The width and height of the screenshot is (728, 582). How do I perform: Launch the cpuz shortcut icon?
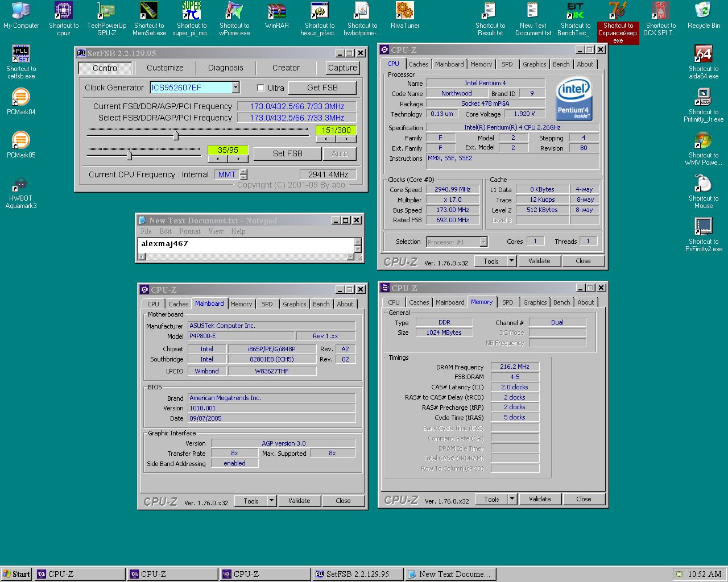[64, 19]
